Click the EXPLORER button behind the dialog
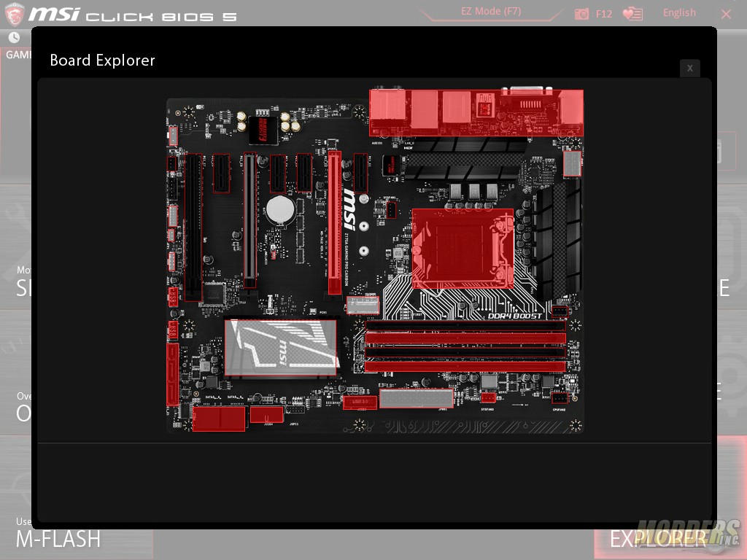This screenshot has height=560, width=747. pyautogui.click(x=658, y=540)
